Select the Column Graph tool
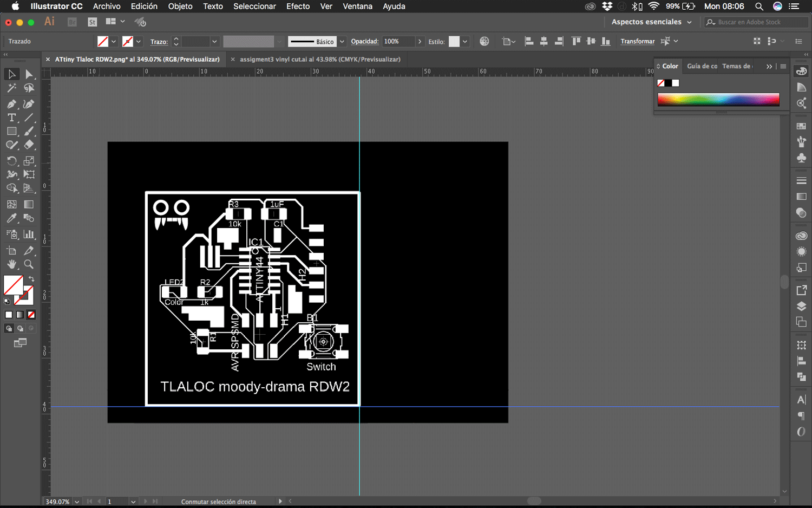The height and width of the screenshot is (508, 812). [x=29, y=235]
